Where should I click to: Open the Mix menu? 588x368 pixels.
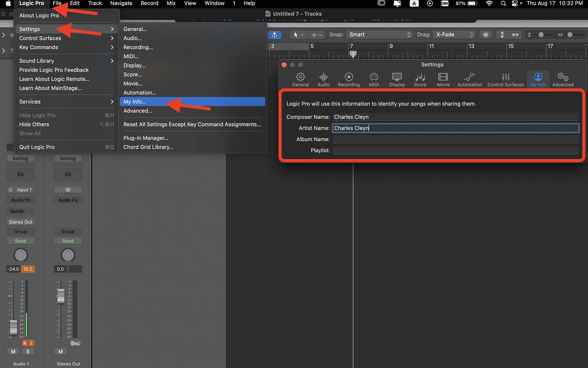(x=171, y=3)
